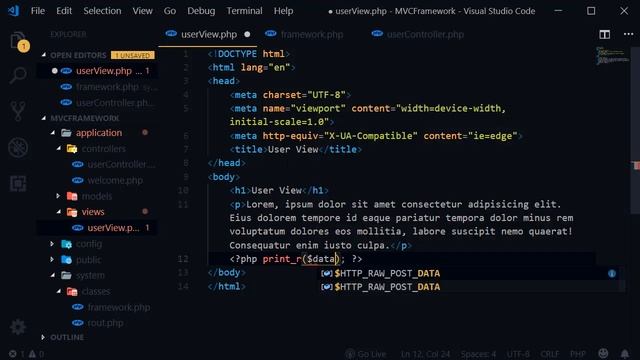Click the UTF-8 encoding status
640x360 pixels.
pos(518,354)
